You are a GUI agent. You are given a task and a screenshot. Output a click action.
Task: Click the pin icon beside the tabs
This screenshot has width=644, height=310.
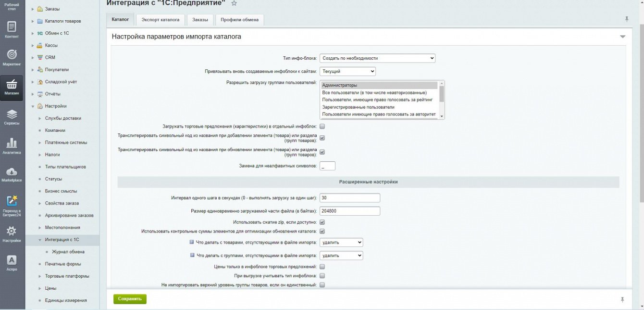pyautogui.click(x=626, y=19)
